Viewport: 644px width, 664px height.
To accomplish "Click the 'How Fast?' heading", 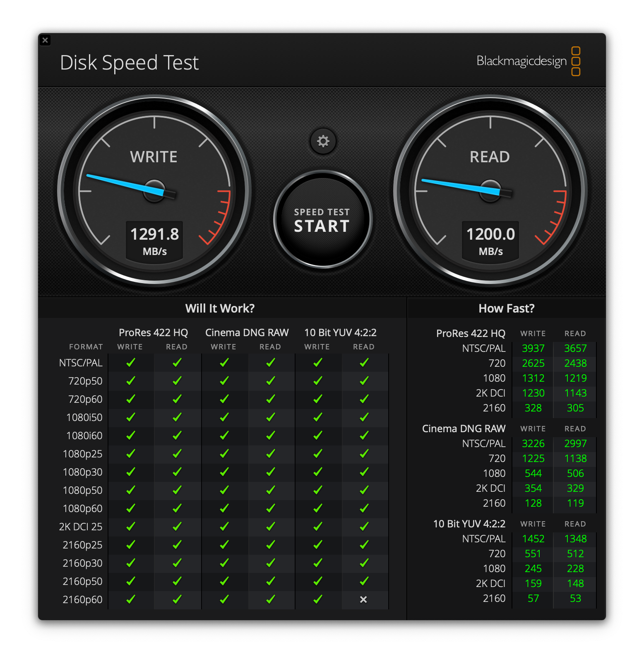I will pos(507,308).
